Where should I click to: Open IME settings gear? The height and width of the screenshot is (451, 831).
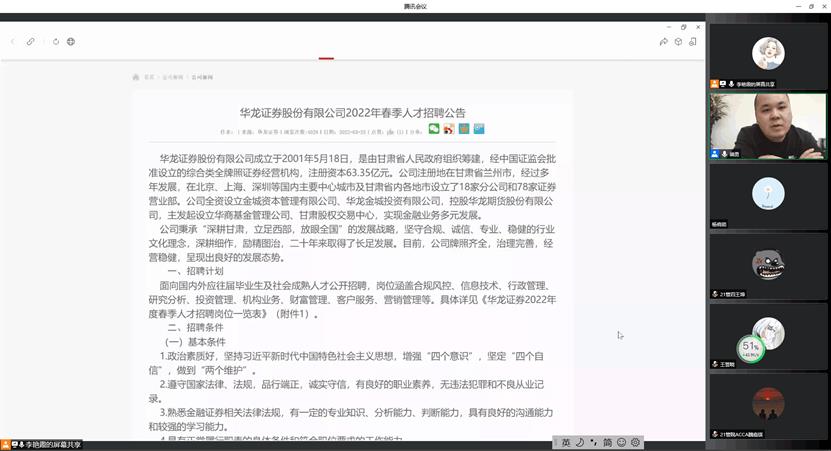tap(635, 442)
